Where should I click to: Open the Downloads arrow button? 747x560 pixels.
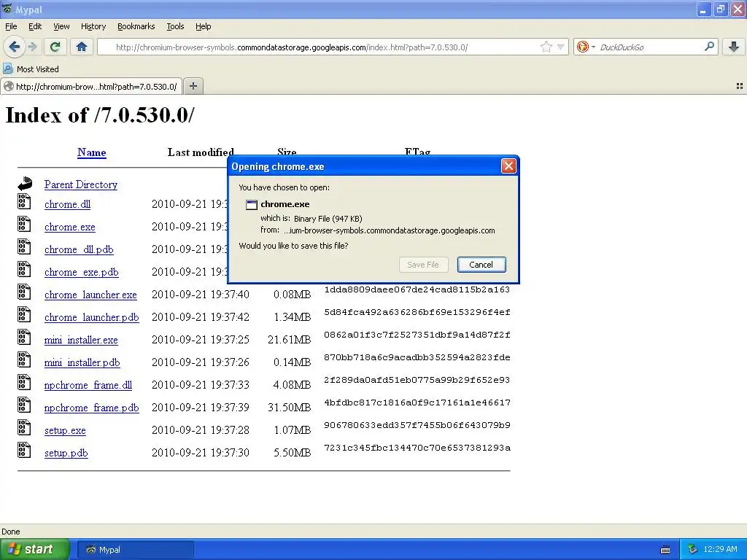(734, 47)
